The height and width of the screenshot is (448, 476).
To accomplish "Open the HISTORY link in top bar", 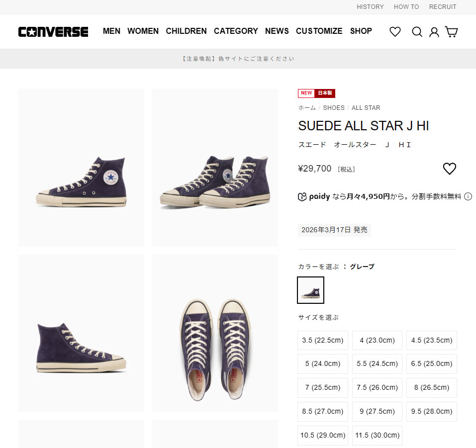I will pos(370,6).
